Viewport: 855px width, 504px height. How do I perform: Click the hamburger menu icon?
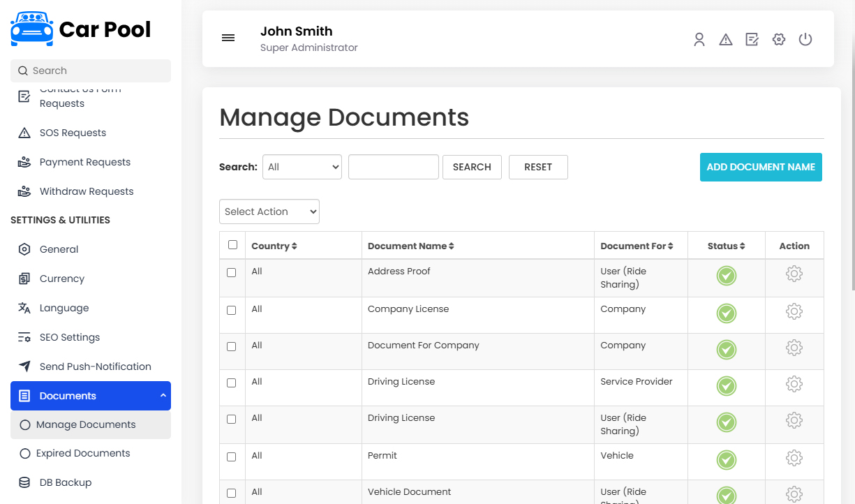(228, 38)
